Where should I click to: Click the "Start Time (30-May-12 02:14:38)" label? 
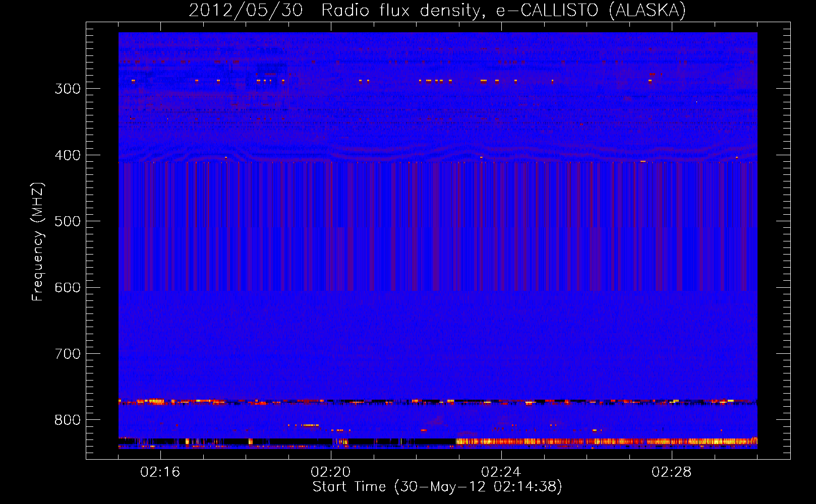437,487
